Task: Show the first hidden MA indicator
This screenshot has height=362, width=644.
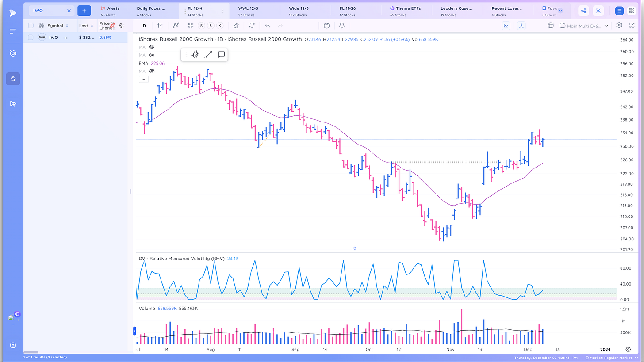Action: tap(152, 47)
